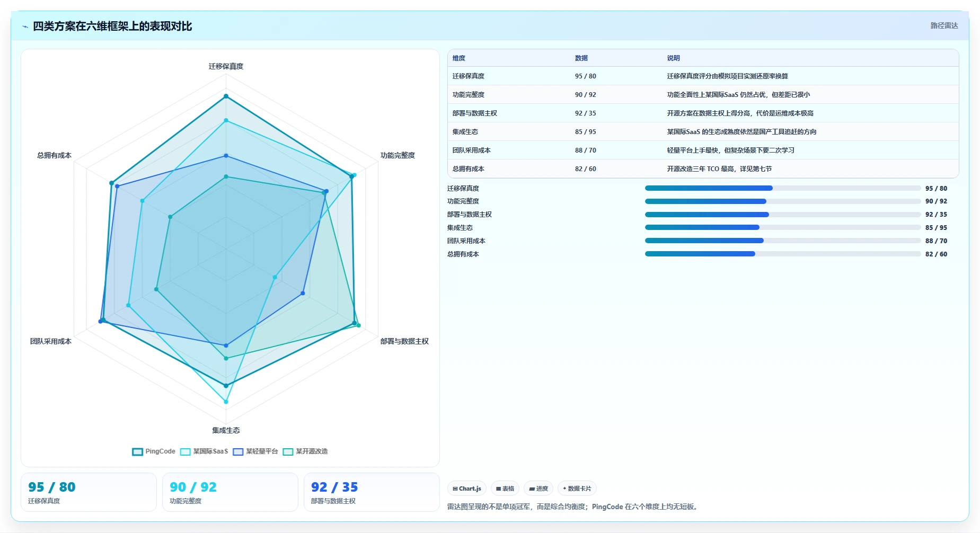This screenshot has width=980, height=533.
Task: Toggle PingCode series in chart legend
Action: tap(154, 451)
